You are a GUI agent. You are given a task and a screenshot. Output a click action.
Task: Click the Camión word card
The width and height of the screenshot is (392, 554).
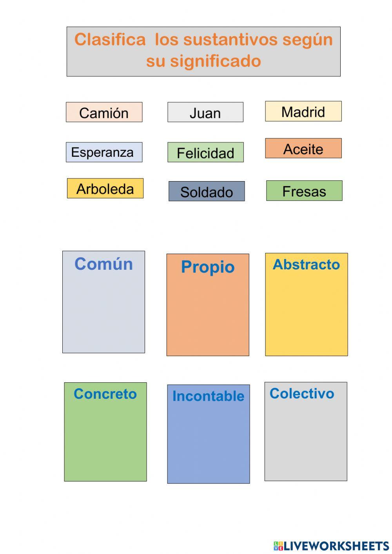point(104,113)
